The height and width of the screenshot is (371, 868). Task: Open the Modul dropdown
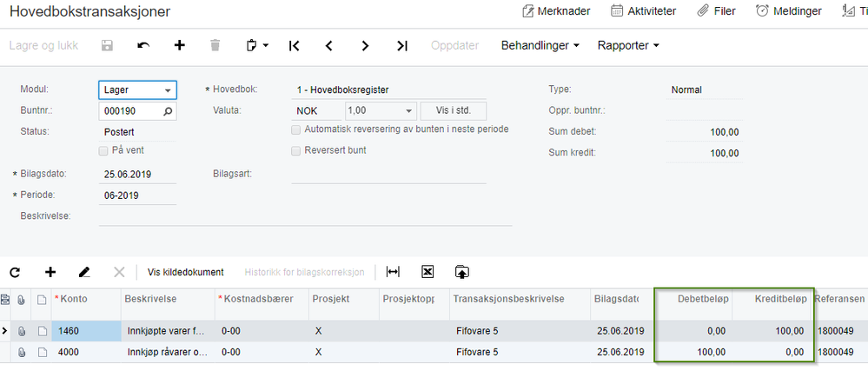[168, 90]
